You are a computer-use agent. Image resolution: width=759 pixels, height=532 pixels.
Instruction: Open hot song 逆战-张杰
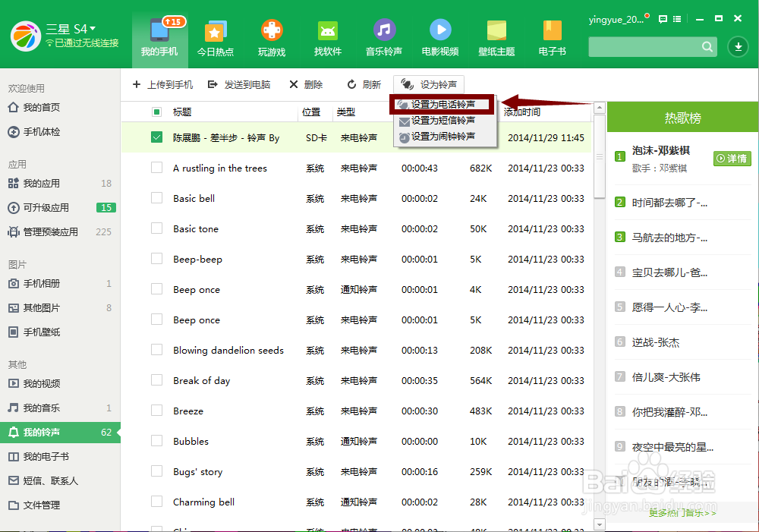click(656, 342)
